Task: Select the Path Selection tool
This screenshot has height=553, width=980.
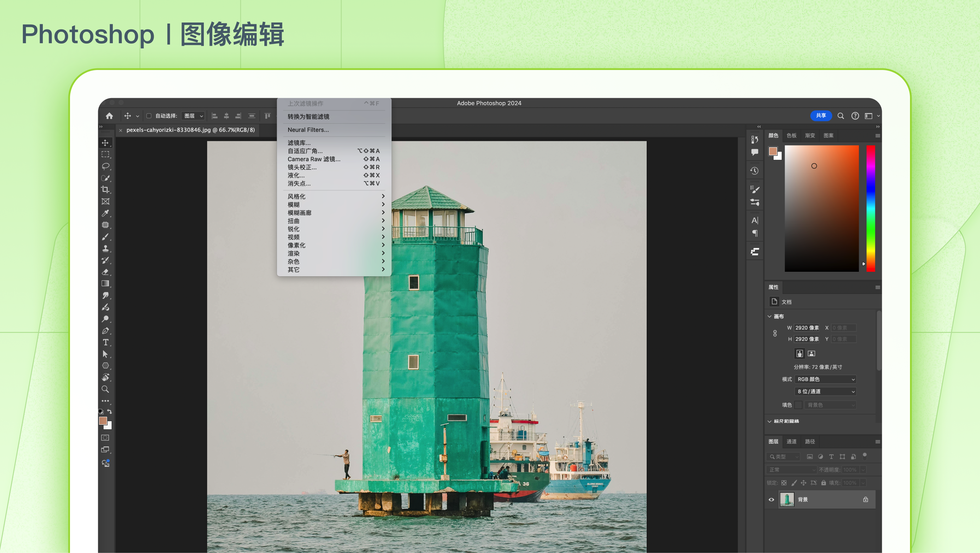Action: (105, 354)
